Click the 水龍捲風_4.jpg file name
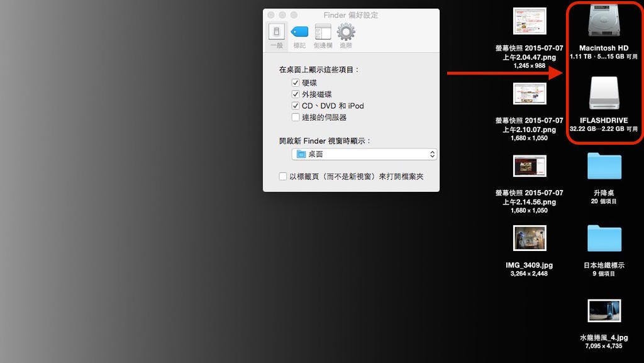 (x=604, y=338)
